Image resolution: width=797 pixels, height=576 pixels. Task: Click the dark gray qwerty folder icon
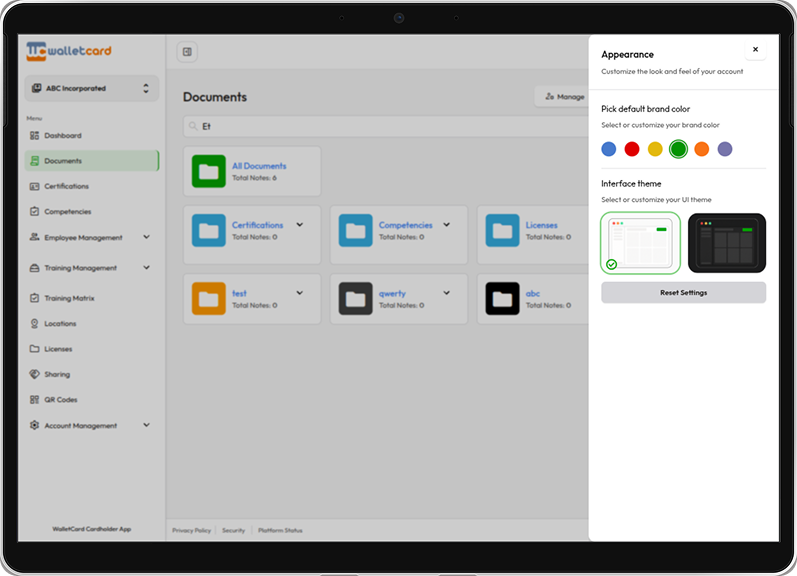coord(355,298)
